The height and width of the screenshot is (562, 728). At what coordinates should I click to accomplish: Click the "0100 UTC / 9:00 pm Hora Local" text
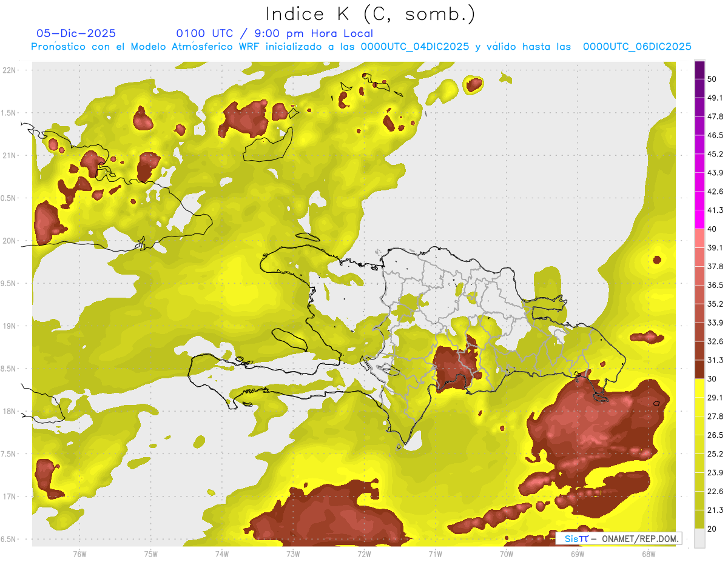[x=274, y=33]
